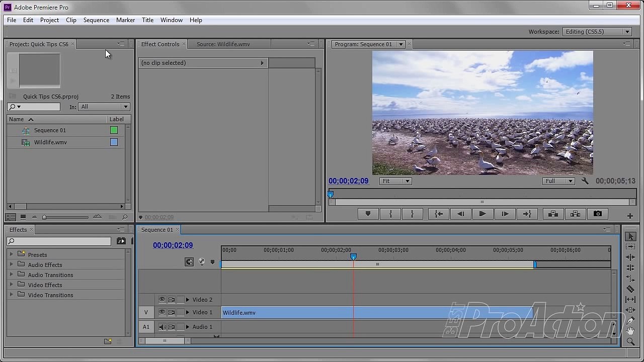The image size is (644, 362).
Task: Click the Mark In bracket button
Action: [x=390, y=214]
